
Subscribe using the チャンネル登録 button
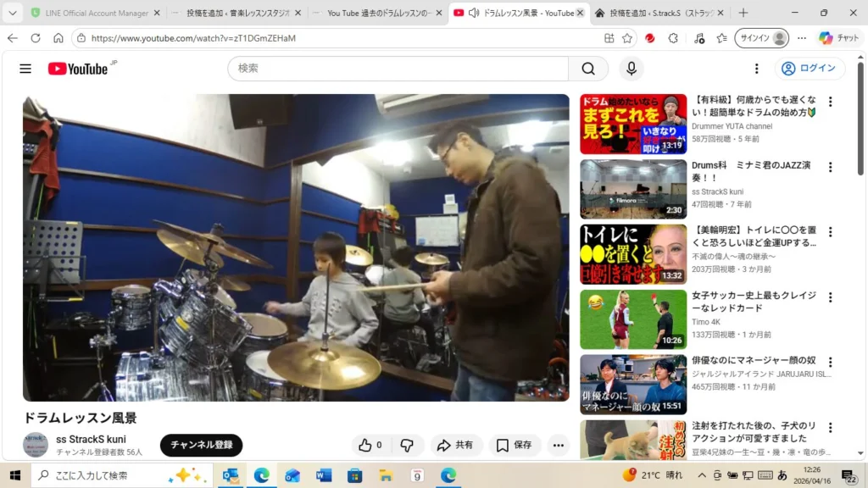201,445
